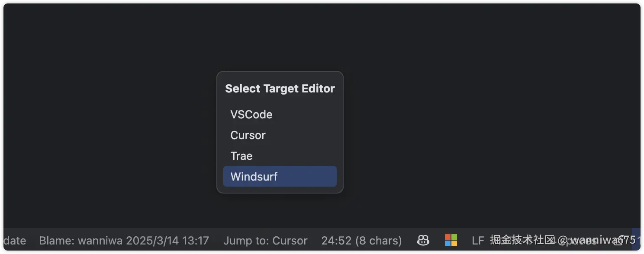644x254 pixels.
Task: Click empty editor area left of the popup
Action: coord(108,130)
